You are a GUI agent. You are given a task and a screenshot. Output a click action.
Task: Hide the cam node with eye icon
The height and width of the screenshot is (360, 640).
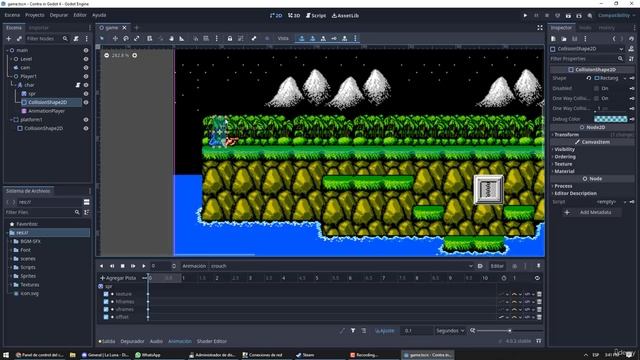(x=86, y=67)
